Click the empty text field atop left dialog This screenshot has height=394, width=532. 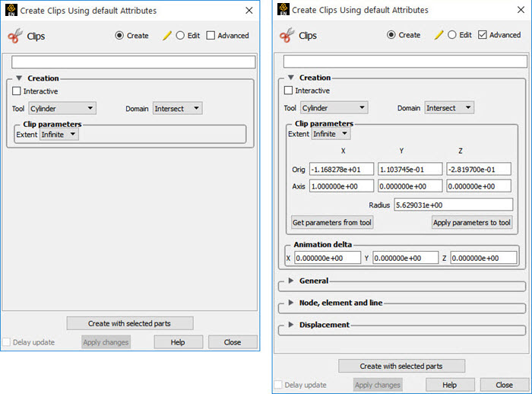pos(133,62)
